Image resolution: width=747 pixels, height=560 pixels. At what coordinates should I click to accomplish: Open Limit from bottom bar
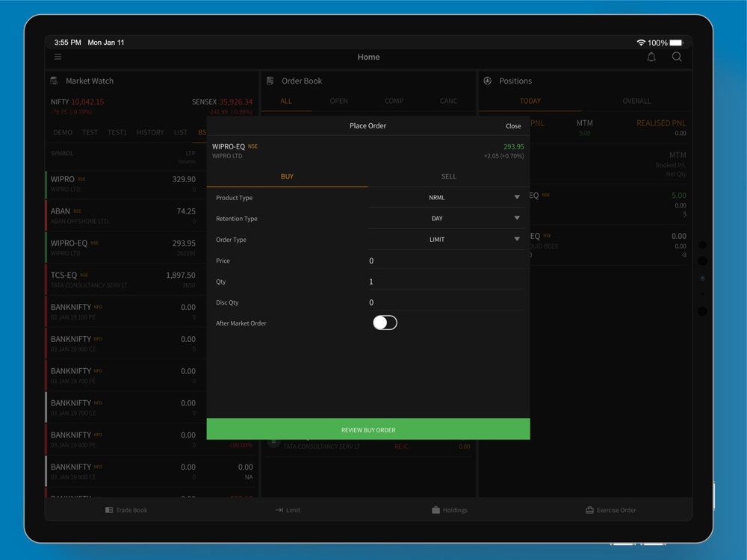coord(288,510)
